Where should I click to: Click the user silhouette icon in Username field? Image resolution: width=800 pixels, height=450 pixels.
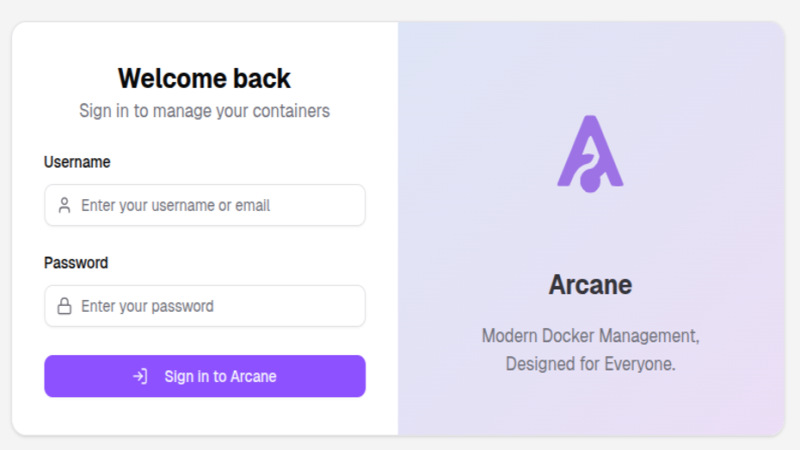64,205
